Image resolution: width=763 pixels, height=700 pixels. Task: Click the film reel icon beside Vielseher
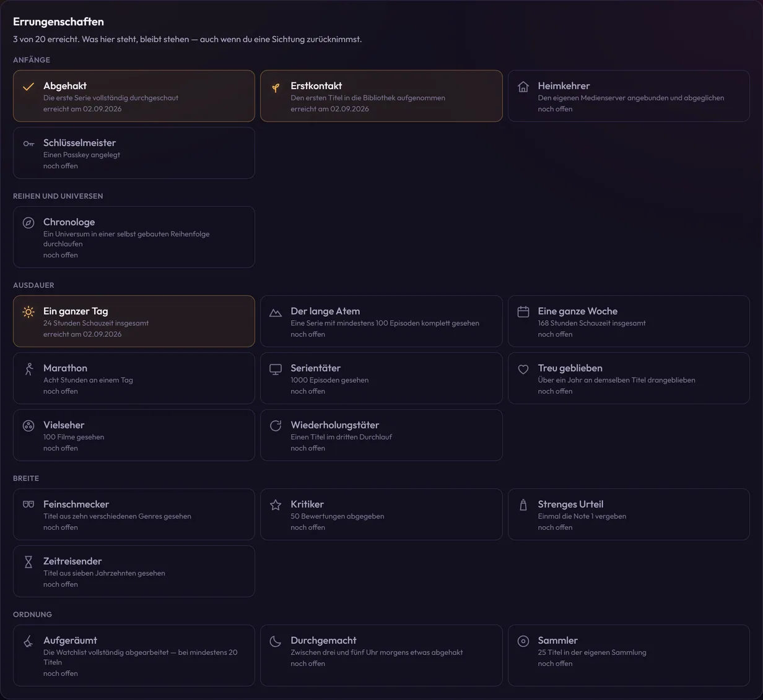28,426
